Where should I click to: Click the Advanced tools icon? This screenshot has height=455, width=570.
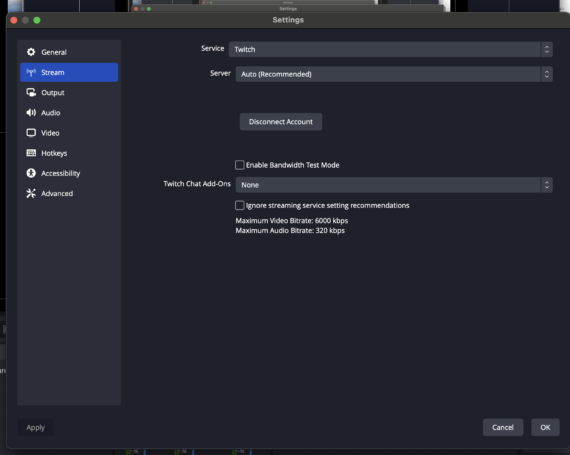coord(31,193)
